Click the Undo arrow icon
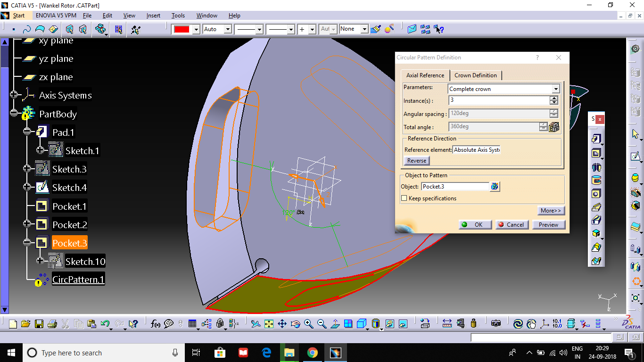This screenshot has height=362, width=644. (105, 324)
